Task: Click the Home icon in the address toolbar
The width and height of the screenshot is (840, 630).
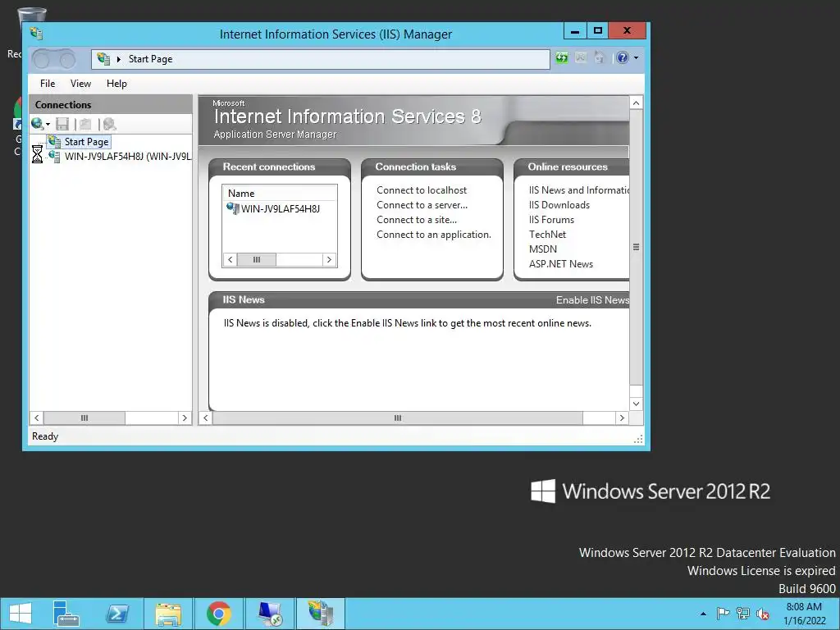Action: coord(600,58)
